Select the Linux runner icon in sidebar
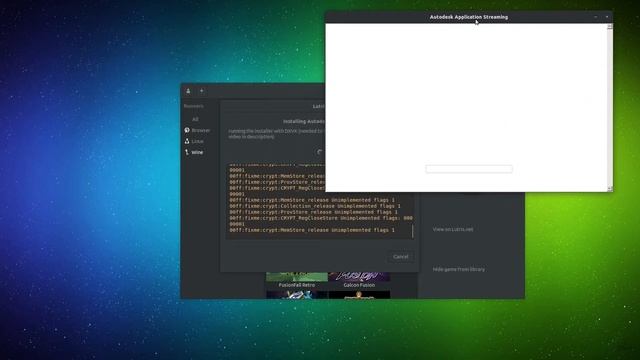The width and height of the screenshot is (640, 360). tap(187, 141)
